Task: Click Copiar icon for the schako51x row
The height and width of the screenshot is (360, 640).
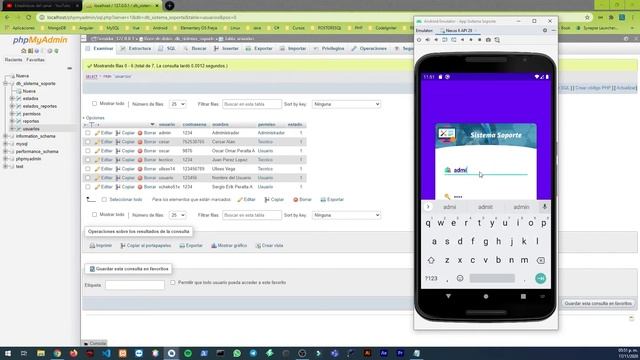Action: coord(118,187)
